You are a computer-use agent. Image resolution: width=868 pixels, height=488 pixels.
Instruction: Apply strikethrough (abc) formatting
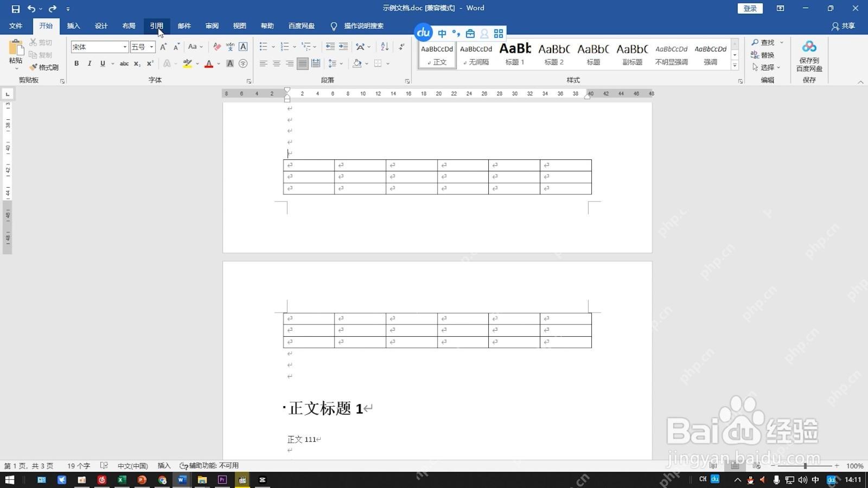pyautogui.click(x=124, y=63)
